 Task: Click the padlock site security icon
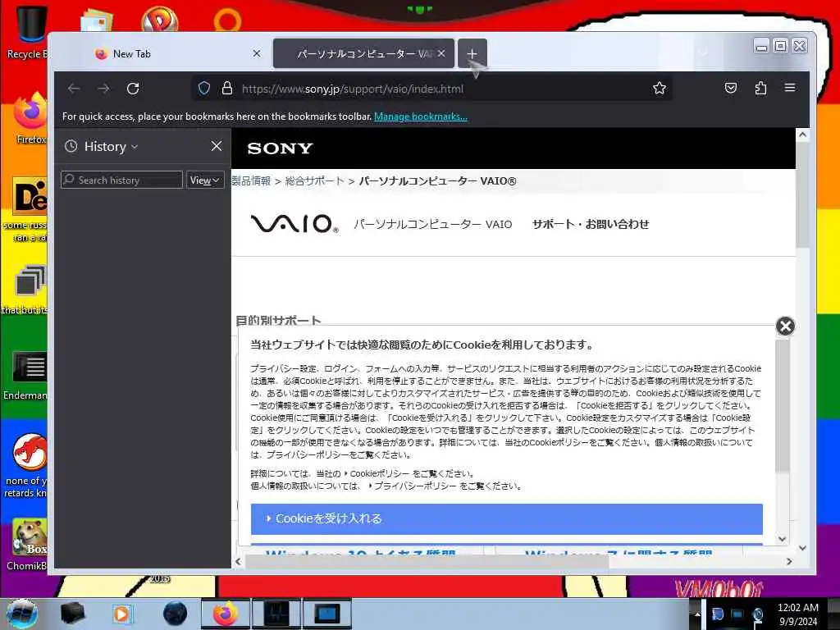point(227,89)
